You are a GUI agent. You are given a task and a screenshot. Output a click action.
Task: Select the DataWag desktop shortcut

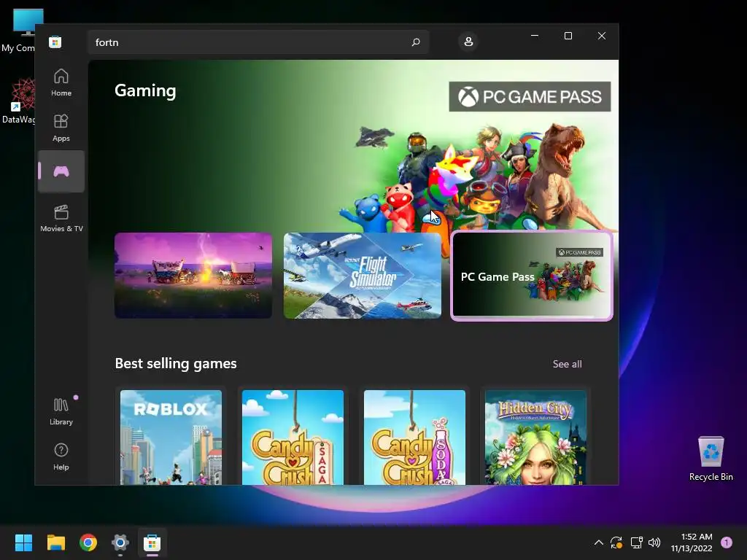coord(18,101)
